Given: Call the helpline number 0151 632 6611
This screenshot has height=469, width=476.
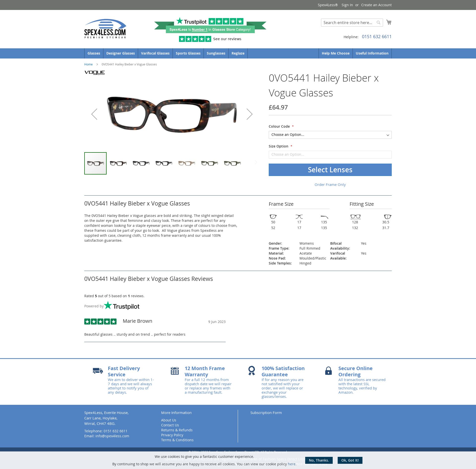Looking at the screenshot, I should [377, 37].
